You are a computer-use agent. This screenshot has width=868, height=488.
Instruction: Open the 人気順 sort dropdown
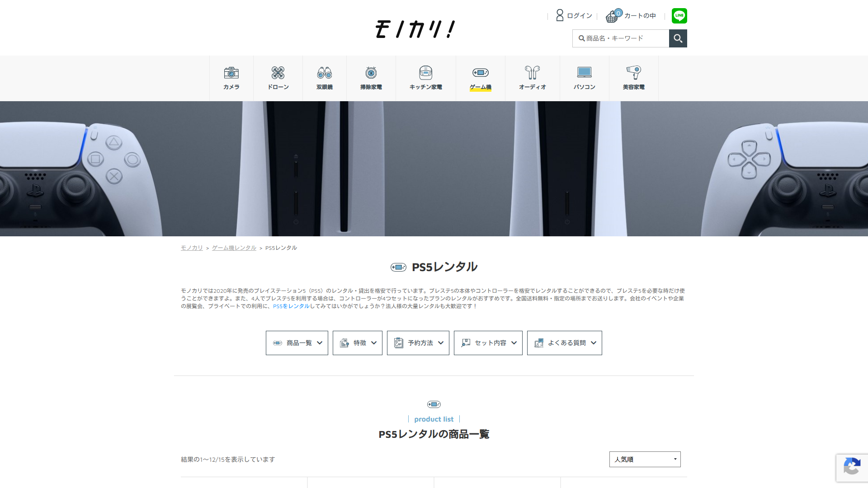pos(645,460)
